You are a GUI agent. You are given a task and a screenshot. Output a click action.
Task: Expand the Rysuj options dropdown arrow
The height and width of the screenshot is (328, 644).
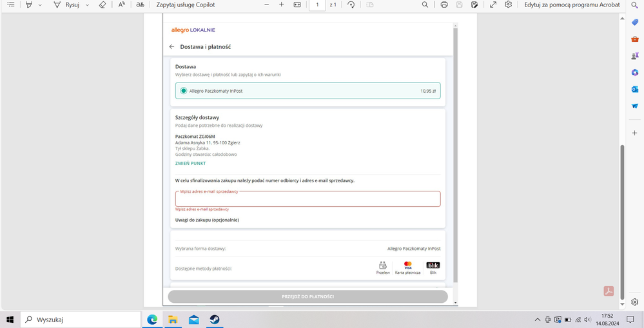coord(87,5)
